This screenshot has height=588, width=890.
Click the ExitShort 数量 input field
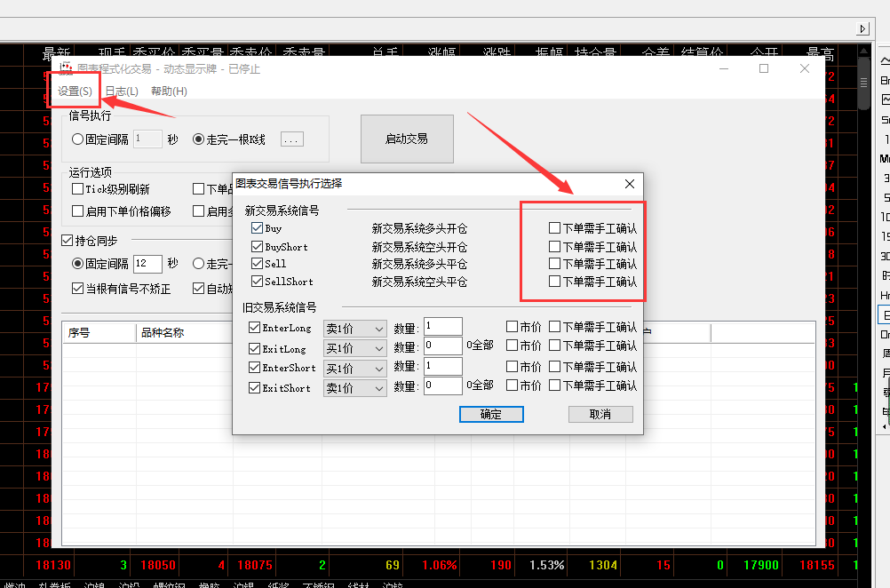coord(442,386)
